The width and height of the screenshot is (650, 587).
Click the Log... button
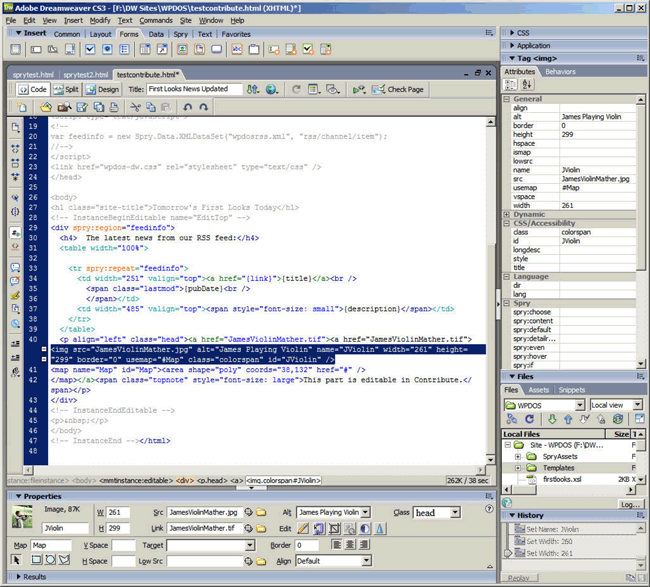(630, 504)
